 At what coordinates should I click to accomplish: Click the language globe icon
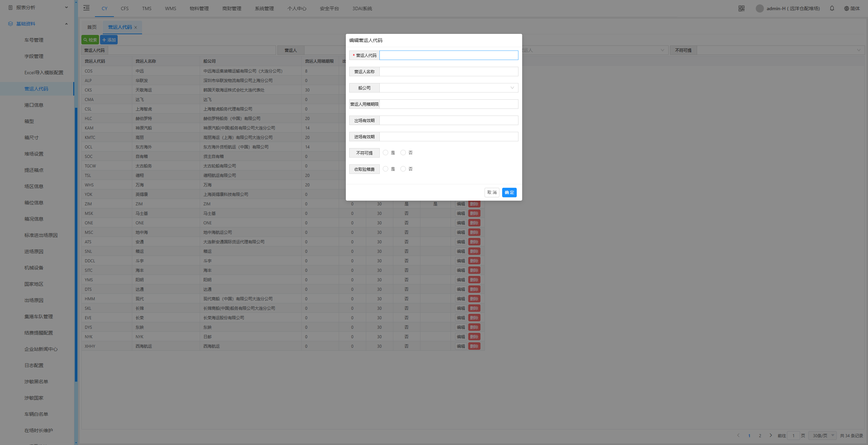tap(846, 8)
